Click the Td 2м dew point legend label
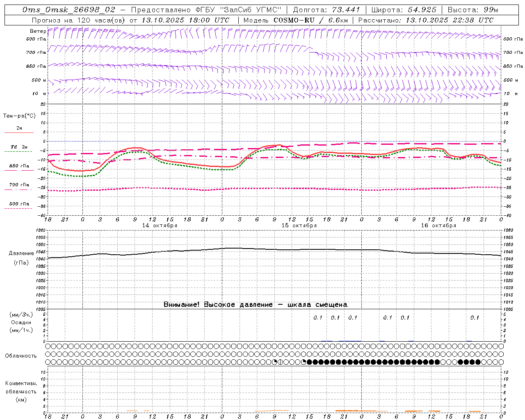This screenshot has width=525, height=420. pos(19,147)
